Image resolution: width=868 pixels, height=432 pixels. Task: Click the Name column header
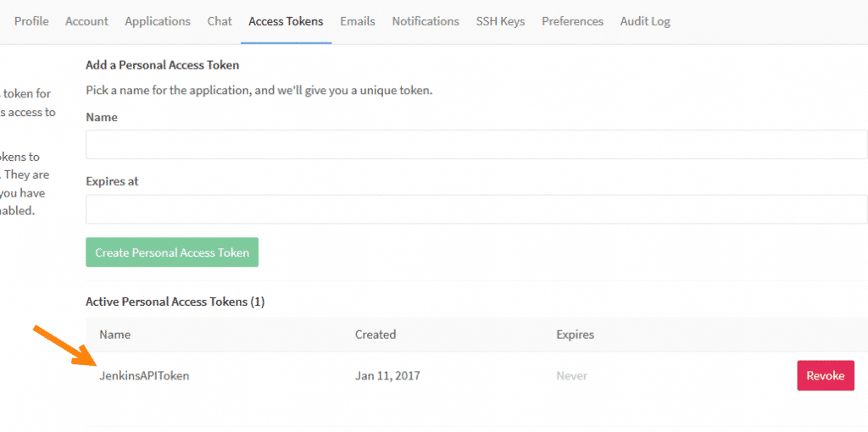point(115,335)
